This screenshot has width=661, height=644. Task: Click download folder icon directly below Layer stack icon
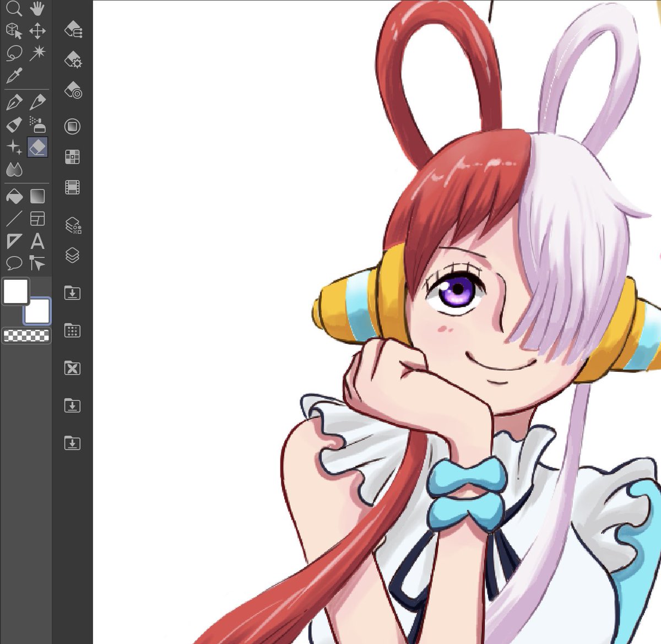pyautogui.click(x=72, y=293)
